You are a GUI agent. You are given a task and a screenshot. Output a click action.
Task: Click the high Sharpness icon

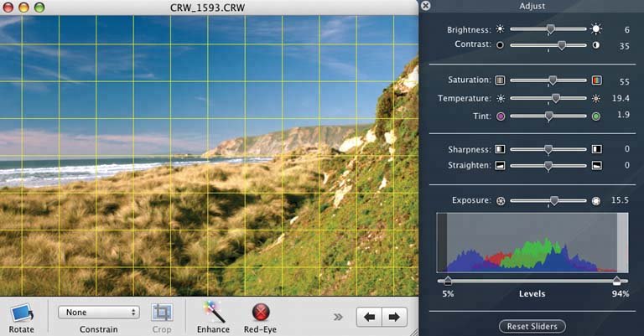tap(597, 149)
